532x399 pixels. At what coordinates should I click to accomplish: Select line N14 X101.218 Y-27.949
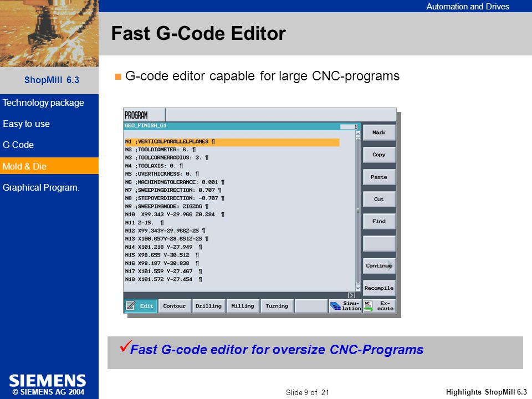coord(163,247)
